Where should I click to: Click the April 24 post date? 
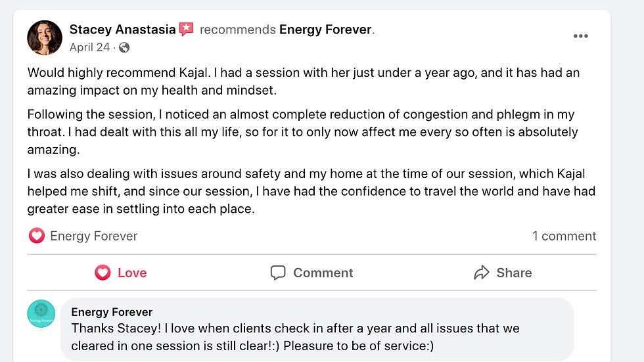(89, 47)
